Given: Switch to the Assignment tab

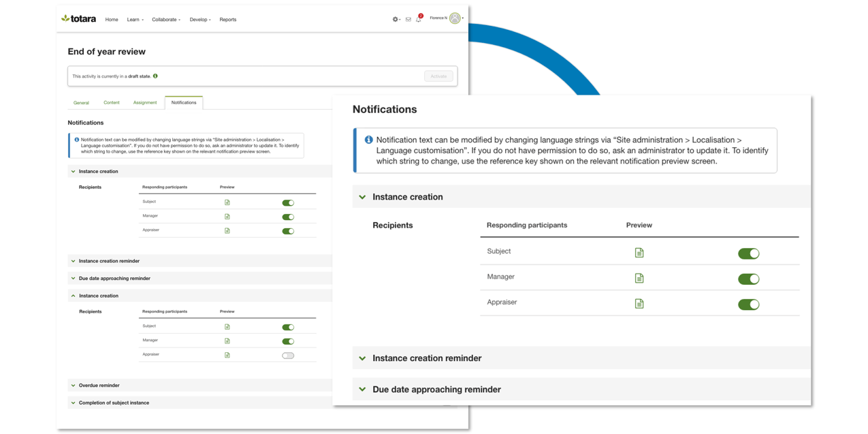Looking at the screenshot, I should tap(145, 102).
